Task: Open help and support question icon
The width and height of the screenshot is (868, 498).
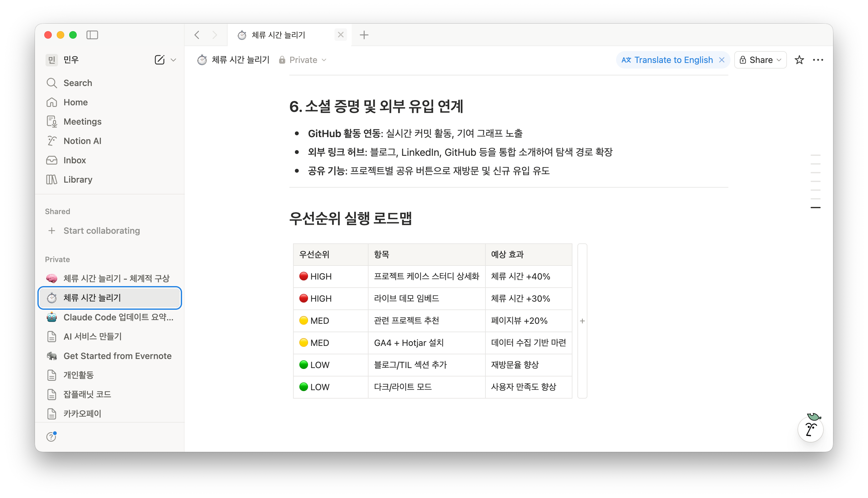Action: tap(51, 437)
